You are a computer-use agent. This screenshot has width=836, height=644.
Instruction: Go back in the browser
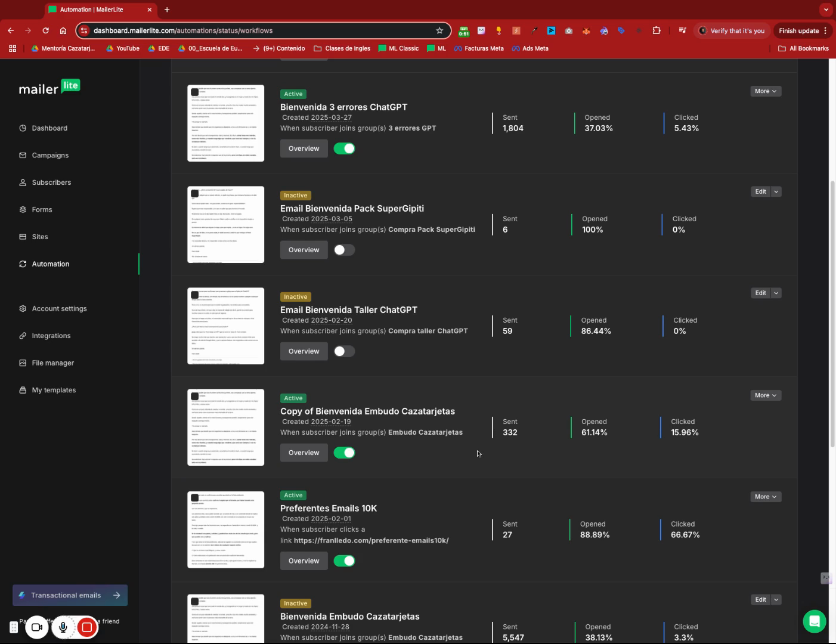pos(11,30)
